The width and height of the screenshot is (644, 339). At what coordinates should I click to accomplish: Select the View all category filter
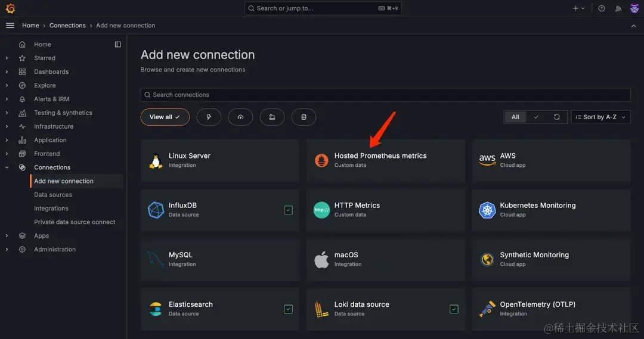point(165,117)
